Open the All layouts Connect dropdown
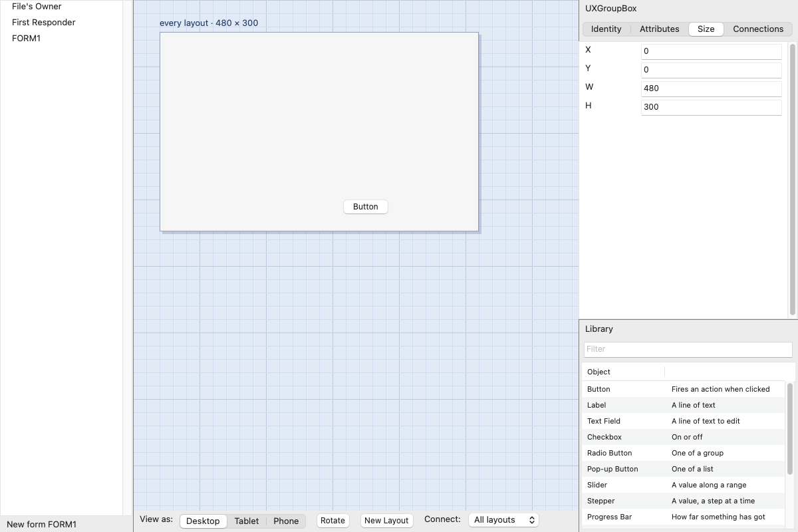The height and width of the screenshot is (532, 798). [x=503, y=520]
